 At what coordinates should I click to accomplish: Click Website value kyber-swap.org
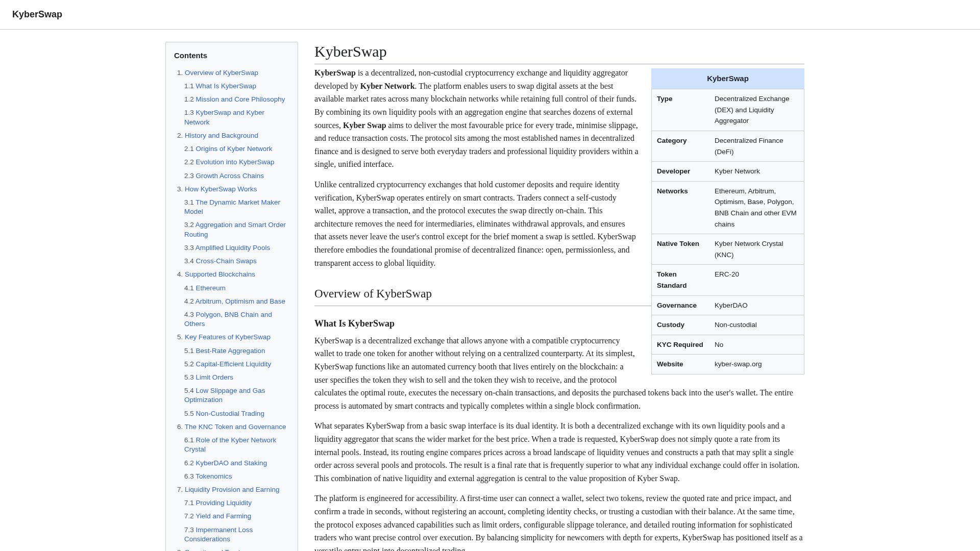[x=738, y=364]
